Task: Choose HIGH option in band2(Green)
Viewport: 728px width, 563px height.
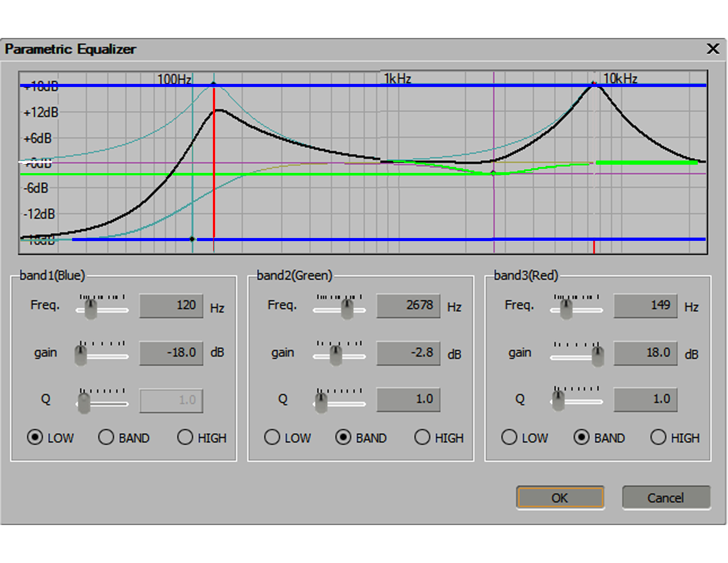Action: coord(422,437)
